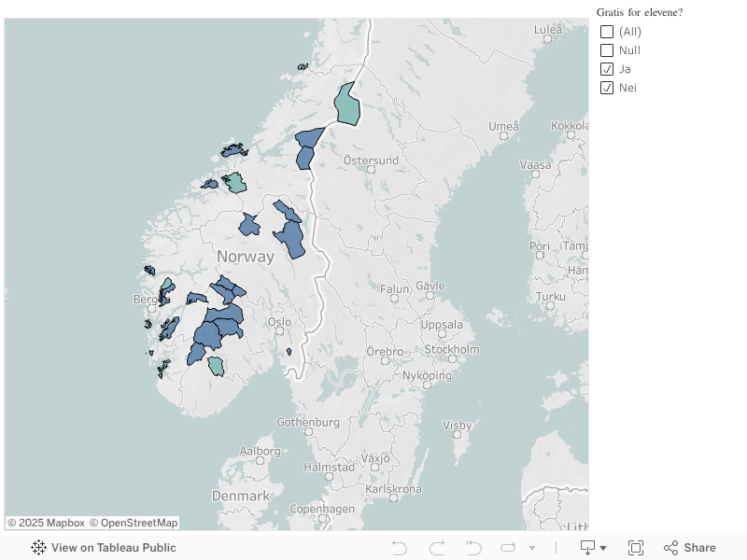This screenshot has height=560, width=747.
Task: Click the Full Screen icon
Action: (636, 548)
